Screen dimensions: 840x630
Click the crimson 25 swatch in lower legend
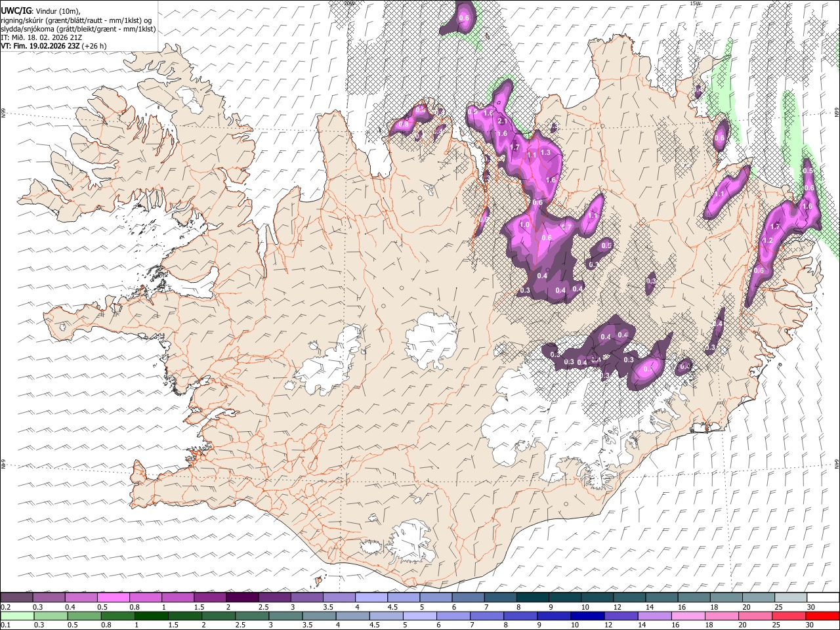789,616
